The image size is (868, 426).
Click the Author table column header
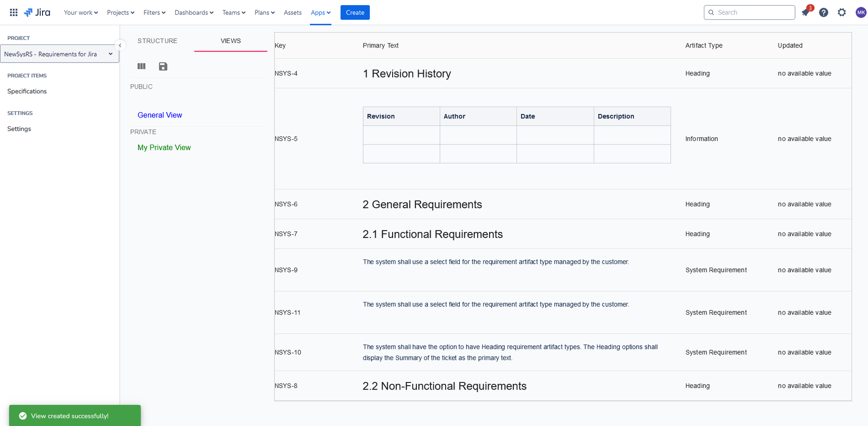click(x=478, y=116)
